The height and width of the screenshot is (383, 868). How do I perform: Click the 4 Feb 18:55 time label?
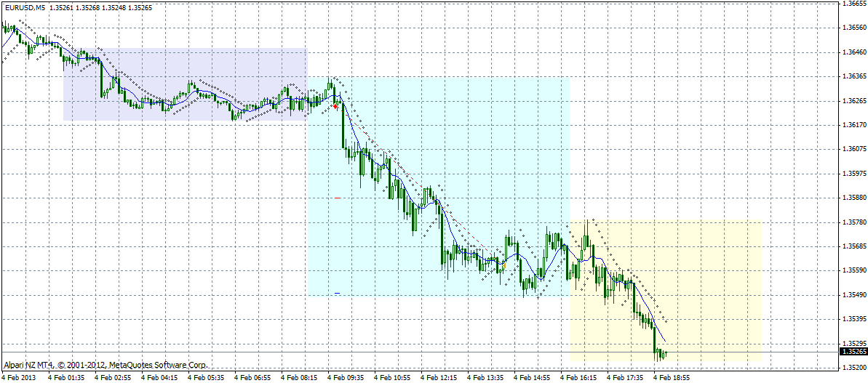coord(670,379)
